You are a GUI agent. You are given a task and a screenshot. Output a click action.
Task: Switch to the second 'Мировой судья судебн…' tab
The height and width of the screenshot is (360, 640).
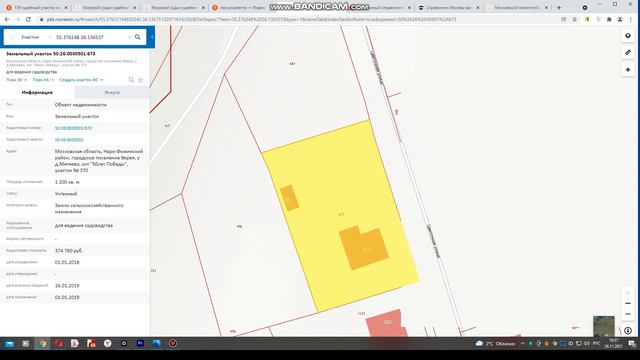pyautogui.click(x=105, y=7)
